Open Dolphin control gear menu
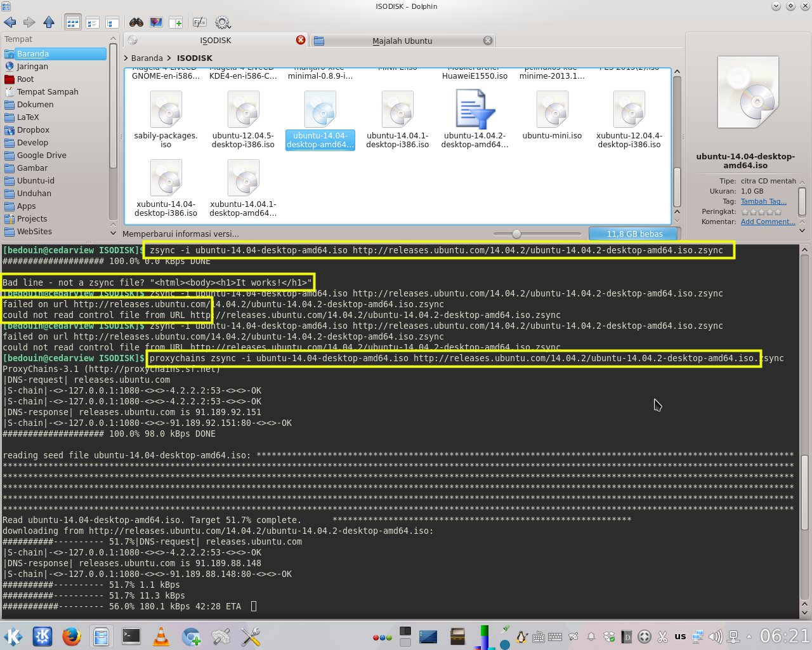Screen dimensions: 812x650 point(223,22)
